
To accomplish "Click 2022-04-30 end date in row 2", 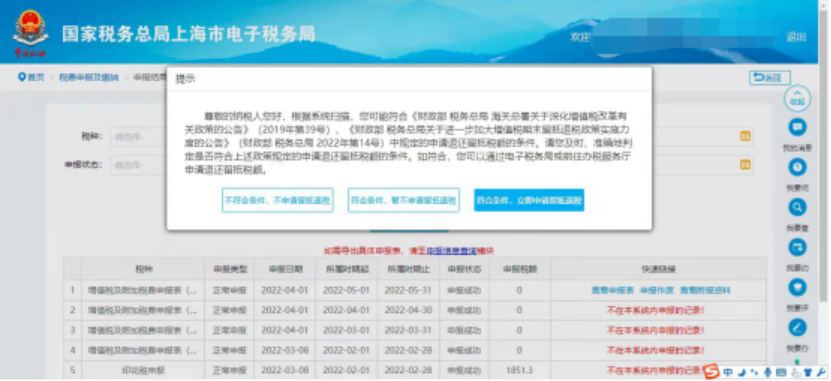I will point(409,311).
